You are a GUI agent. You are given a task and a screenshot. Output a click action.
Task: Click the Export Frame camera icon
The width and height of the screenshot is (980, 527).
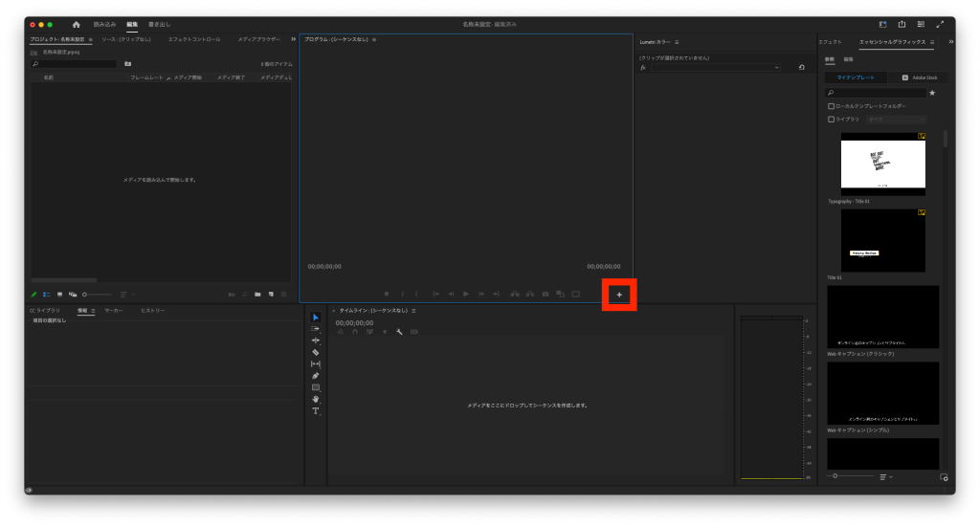pyautogui.click(x=545, y=295)
